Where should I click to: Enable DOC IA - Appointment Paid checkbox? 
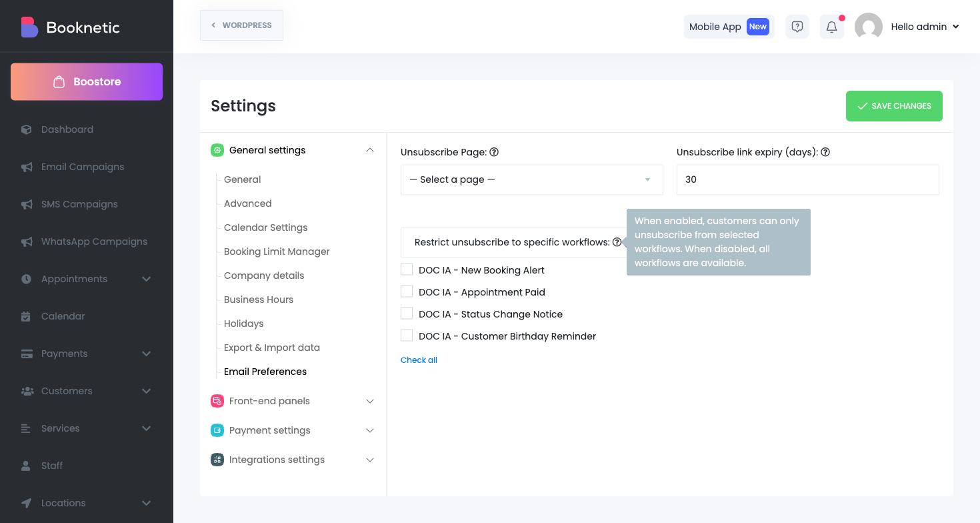[x=407, y=292]
